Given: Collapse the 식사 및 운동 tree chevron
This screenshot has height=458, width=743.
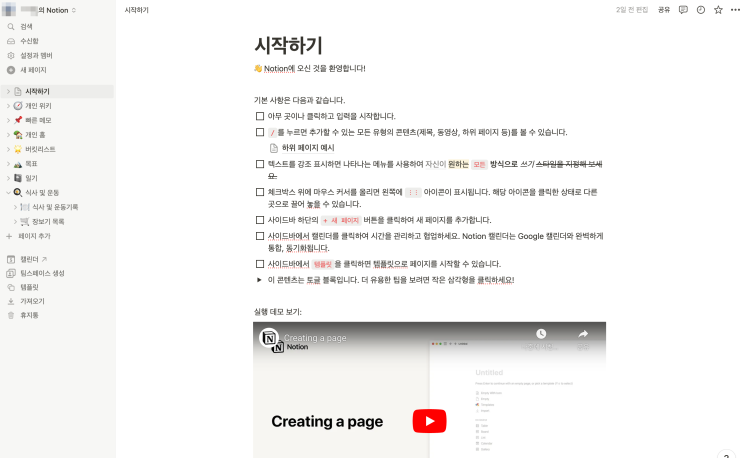Looking at the screenshot, I should tap(8, 193).
